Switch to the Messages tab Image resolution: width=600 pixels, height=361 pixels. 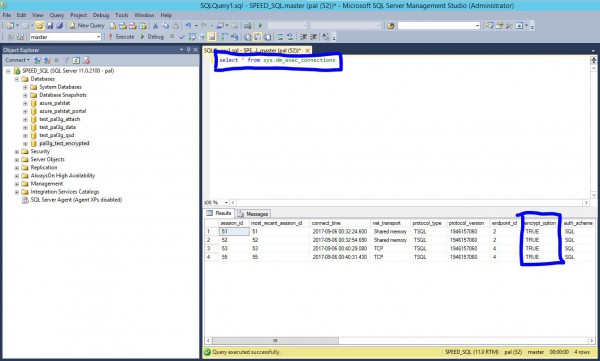253,214
